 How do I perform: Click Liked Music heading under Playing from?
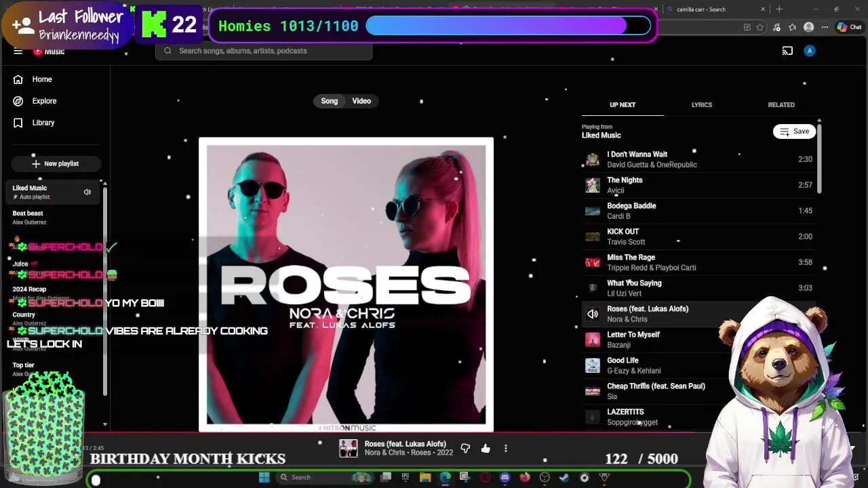coord(601,136)
